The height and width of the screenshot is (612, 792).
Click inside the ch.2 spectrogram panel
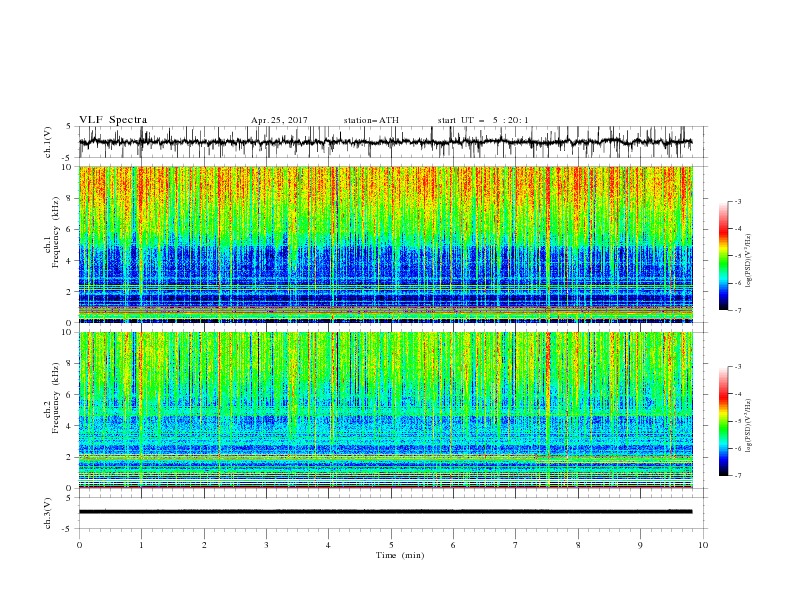(385, 410)
